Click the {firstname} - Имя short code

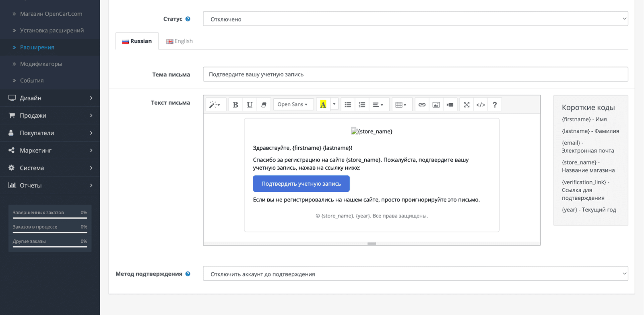tap(584, 119)
